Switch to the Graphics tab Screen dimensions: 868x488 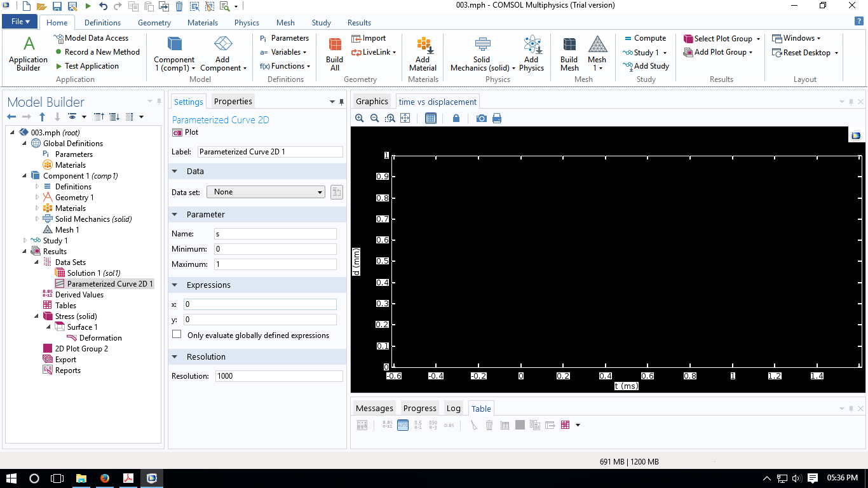pyautogui.click(x=372, y=102)
